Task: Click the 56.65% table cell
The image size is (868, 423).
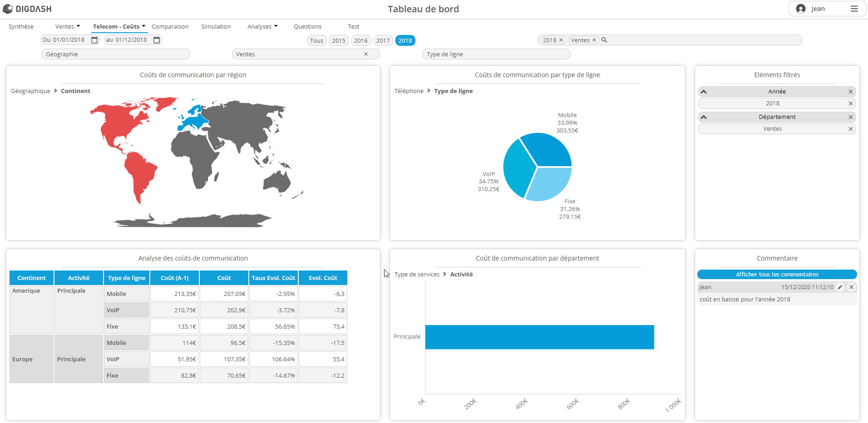Action: [x=273, y=326]
